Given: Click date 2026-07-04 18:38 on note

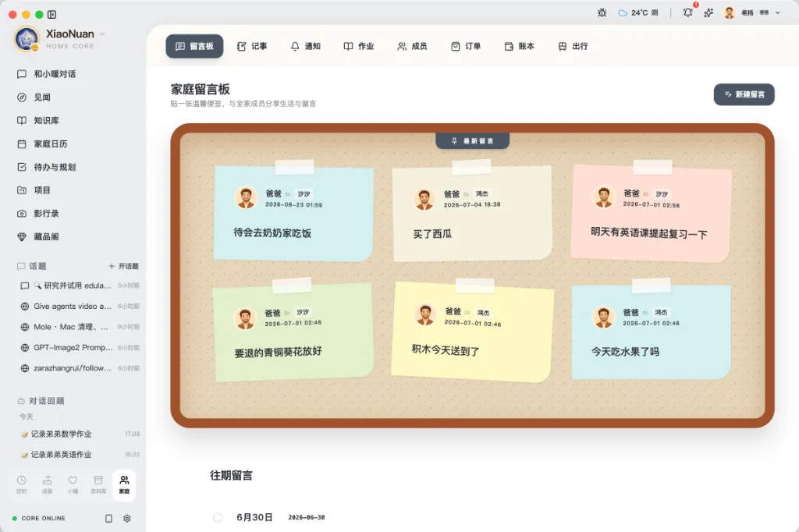Looking at the screenshot, I should 472,205.
